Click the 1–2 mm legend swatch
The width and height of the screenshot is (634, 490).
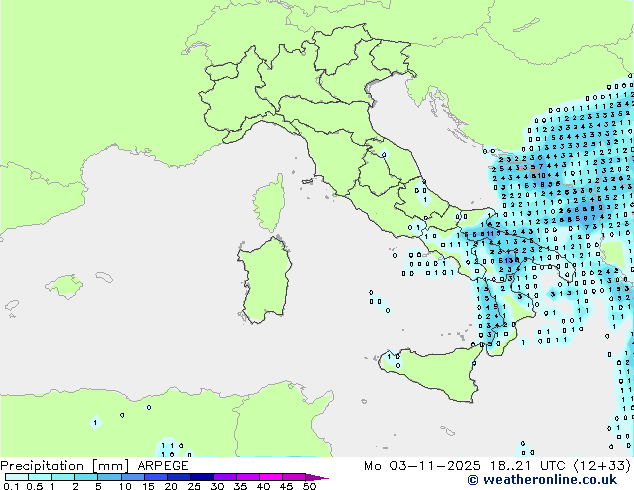[x=63, y=477]
